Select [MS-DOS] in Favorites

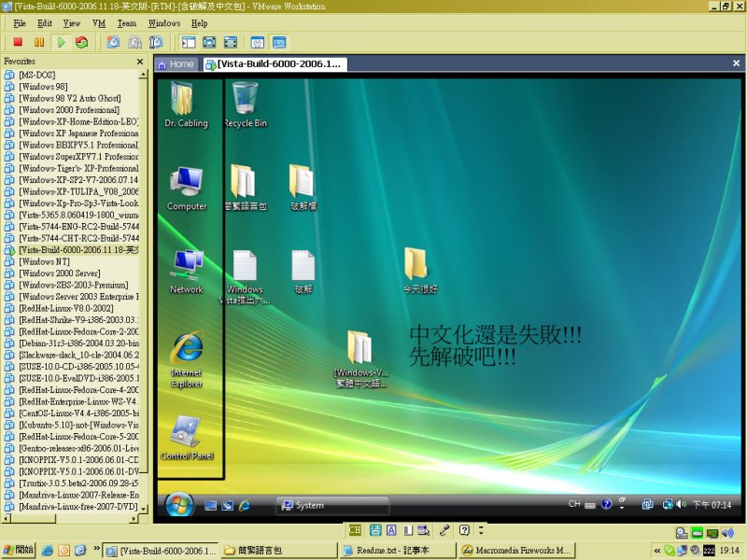pos(36,76)
